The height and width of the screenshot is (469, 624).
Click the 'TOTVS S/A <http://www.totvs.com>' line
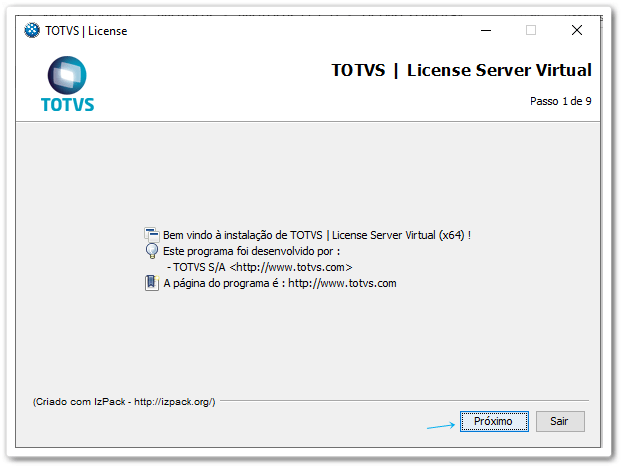[260, 267]
